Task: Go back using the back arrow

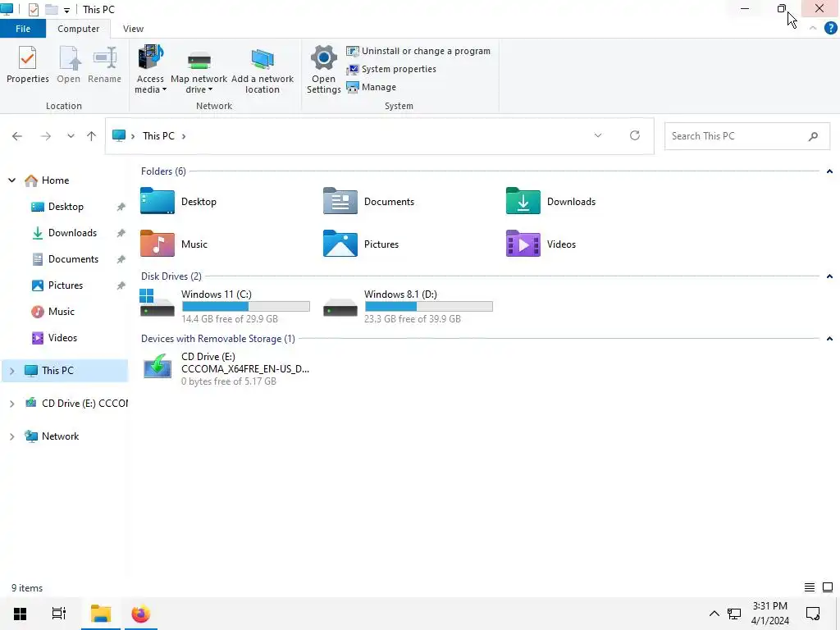Action: 17,136
